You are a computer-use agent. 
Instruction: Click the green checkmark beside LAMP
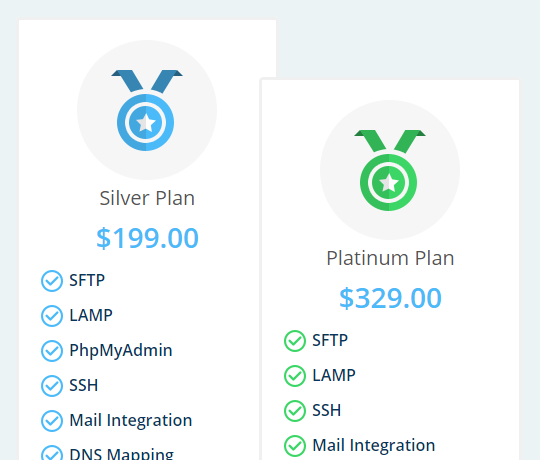[295, 376]
